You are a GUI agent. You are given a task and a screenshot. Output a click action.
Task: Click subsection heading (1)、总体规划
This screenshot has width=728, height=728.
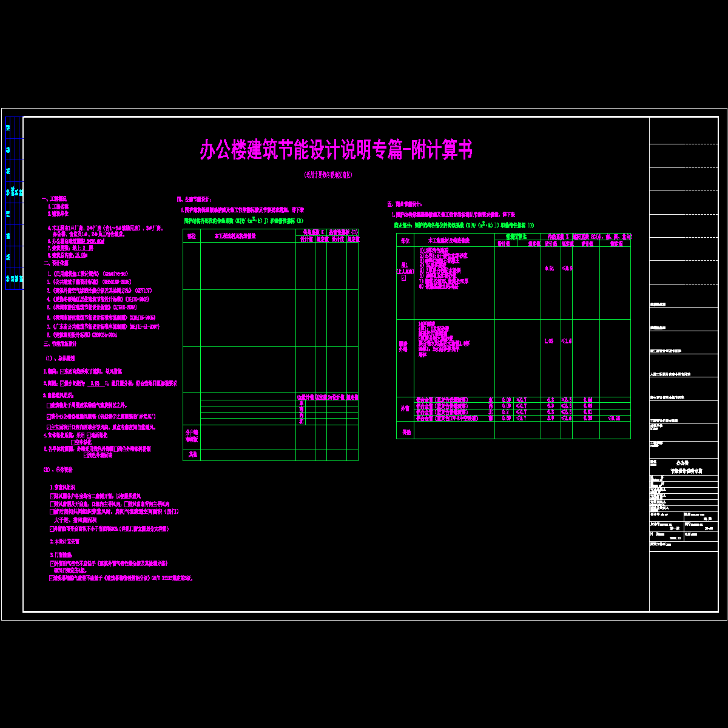pos(61,357)
